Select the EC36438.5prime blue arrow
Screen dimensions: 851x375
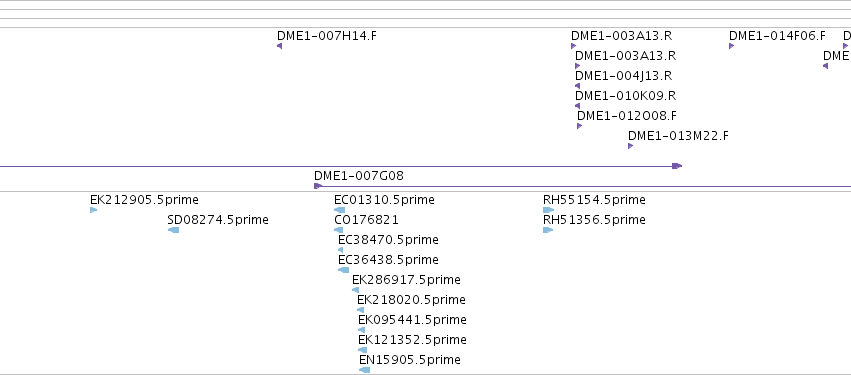(344, 270)
